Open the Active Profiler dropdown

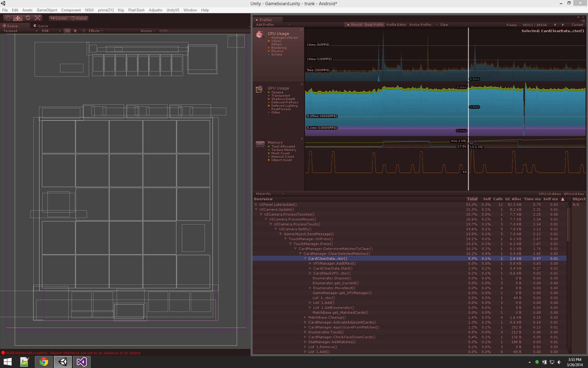coord(424,25)
